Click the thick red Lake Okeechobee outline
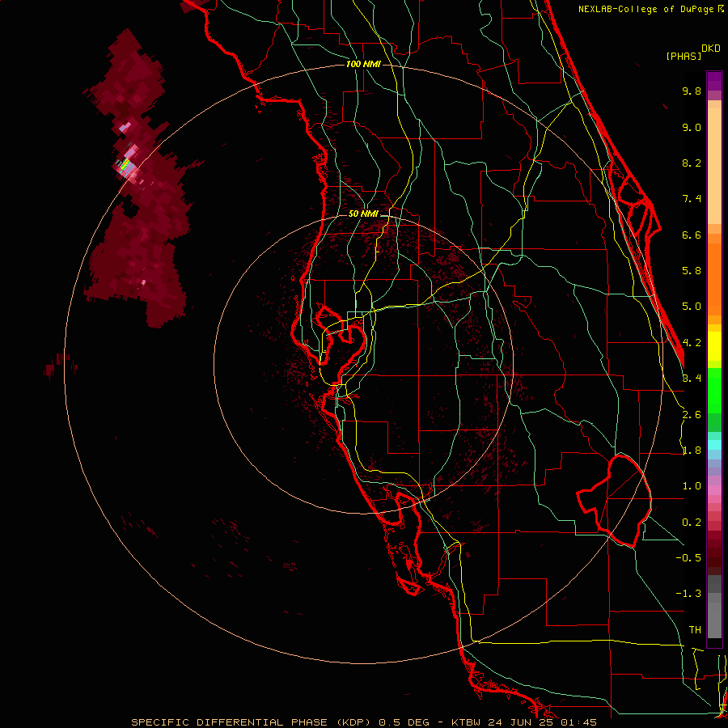The height and width of the screenshot is (728, 728). pos(613,501)
